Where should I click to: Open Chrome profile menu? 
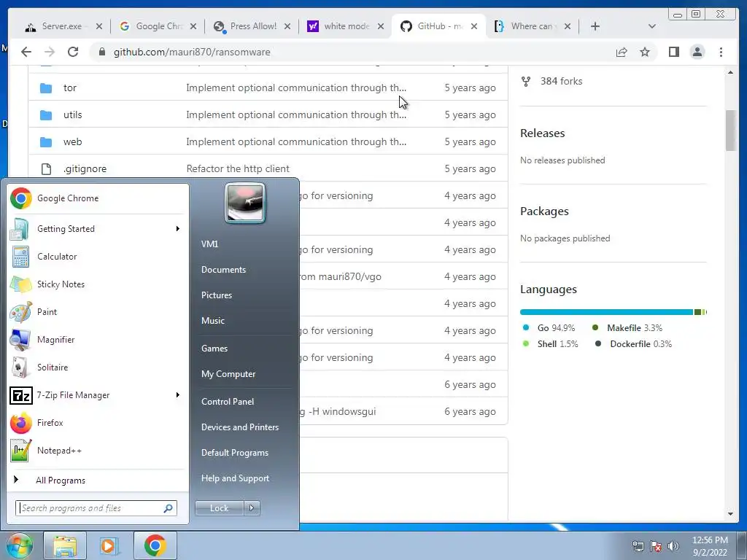tap(697, 52)
